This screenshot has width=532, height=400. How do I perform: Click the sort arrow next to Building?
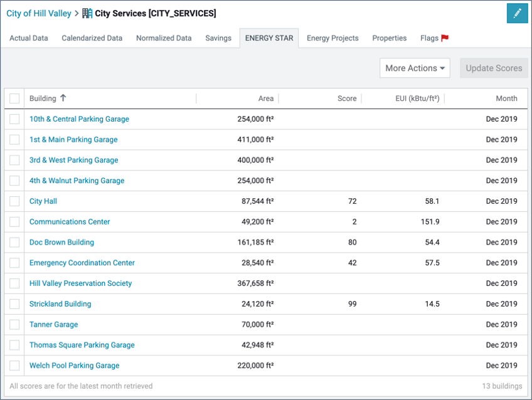coord(63,98)
